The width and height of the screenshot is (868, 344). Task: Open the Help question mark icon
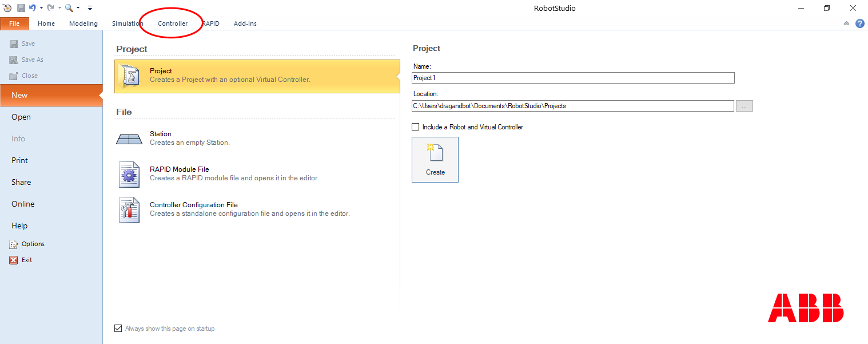coord(859,23)
